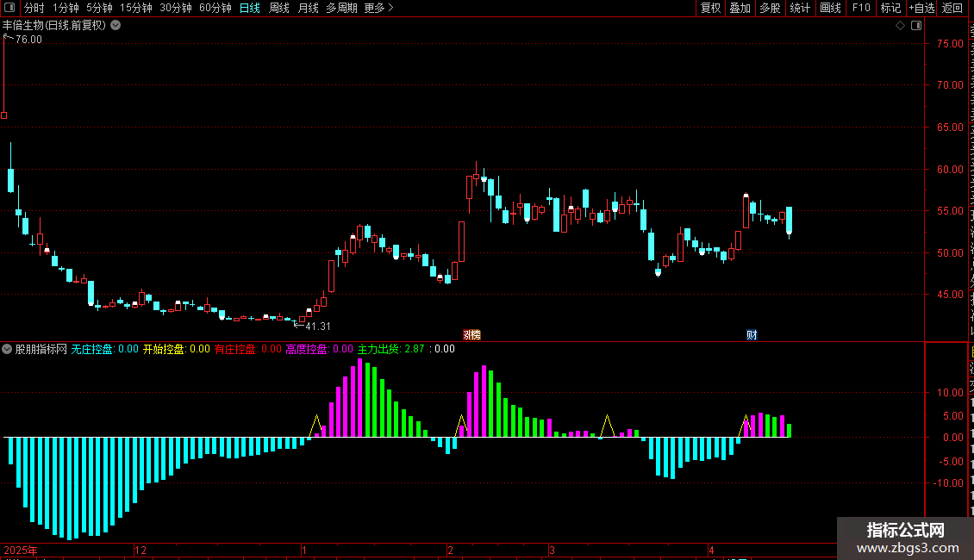Viewport: 974px width, 560px height.
Task: Select the 15分钟 period
Action: tap(136, 8)
